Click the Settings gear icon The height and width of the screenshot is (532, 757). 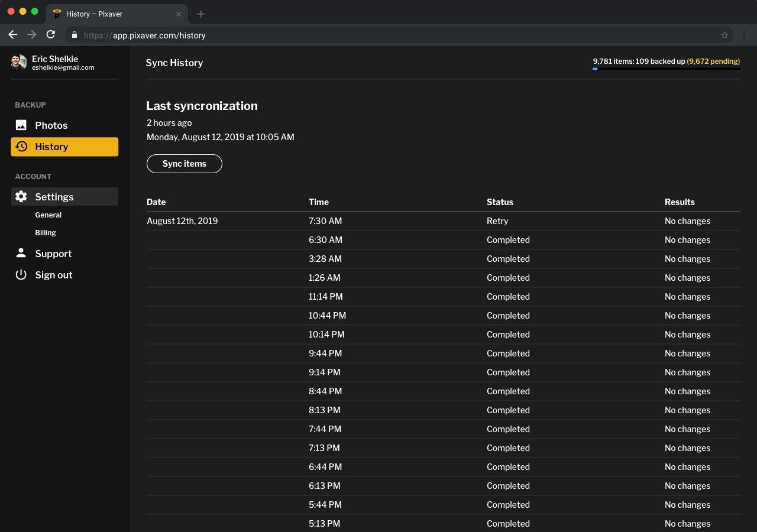[x=21, y=197]
